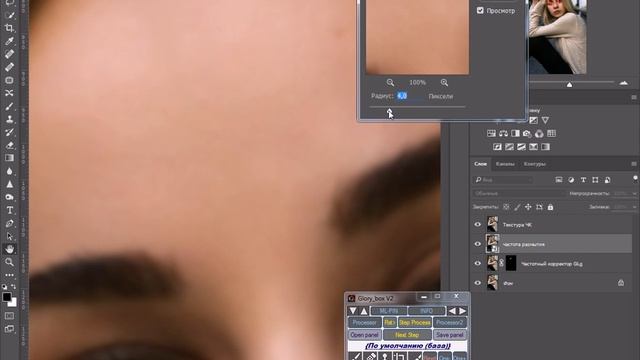
Task: Open the opacity value dropdown
Action: tap(635, 193)
